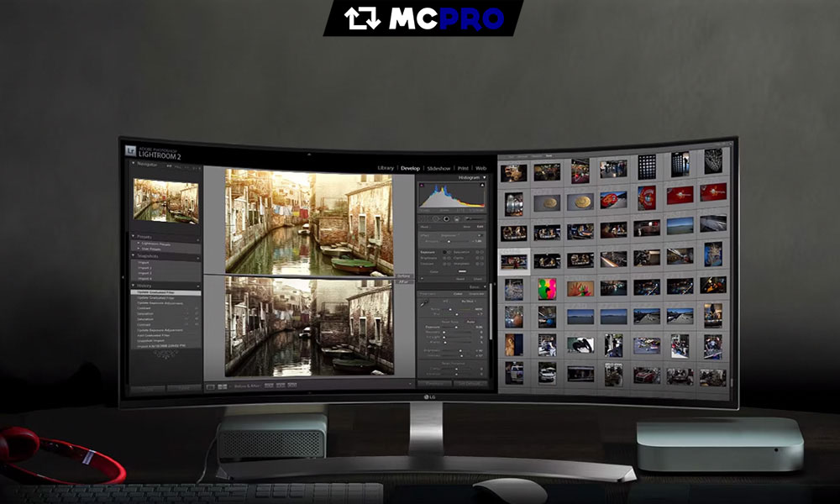This screenshot has height=504, width=840.
Task: Click the Before & After view icon
Action: 223,386
